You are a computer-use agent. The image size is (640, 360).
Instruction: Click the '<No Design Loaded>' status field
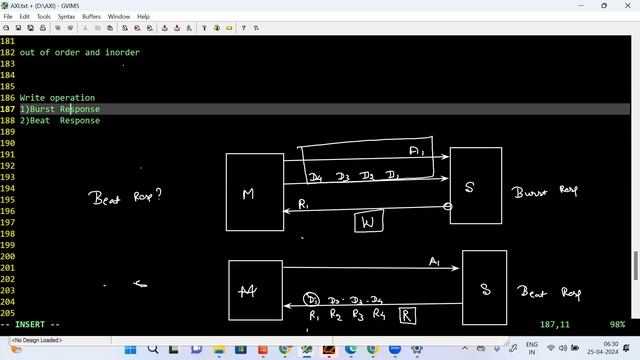[37, 340]
